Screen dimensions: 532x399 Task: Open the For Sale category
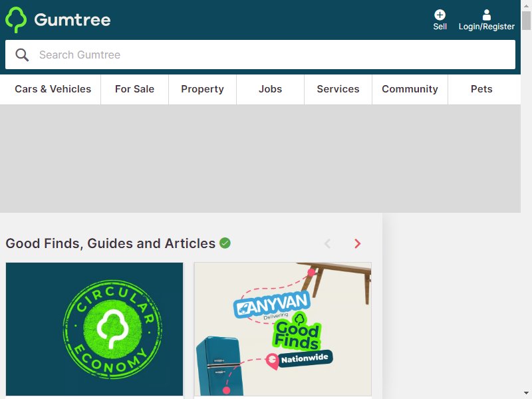click(135, 89)
